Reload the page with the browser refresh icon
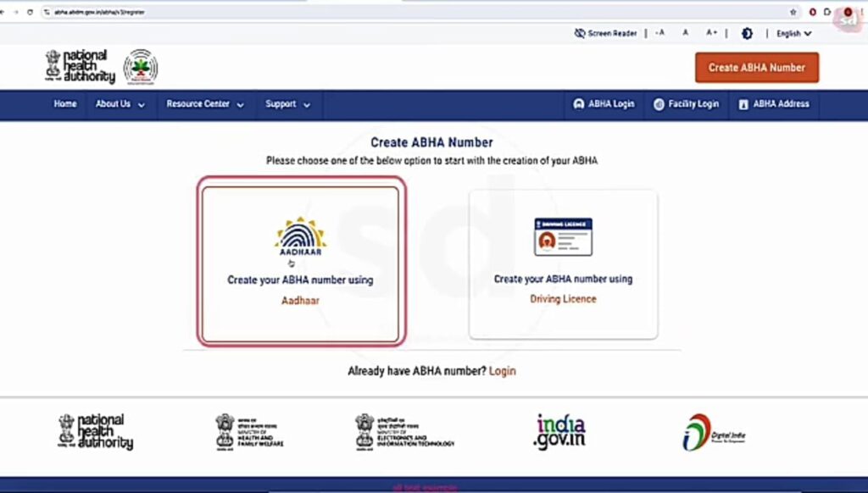This screenshot has height=493, width=868. [30, 12]
